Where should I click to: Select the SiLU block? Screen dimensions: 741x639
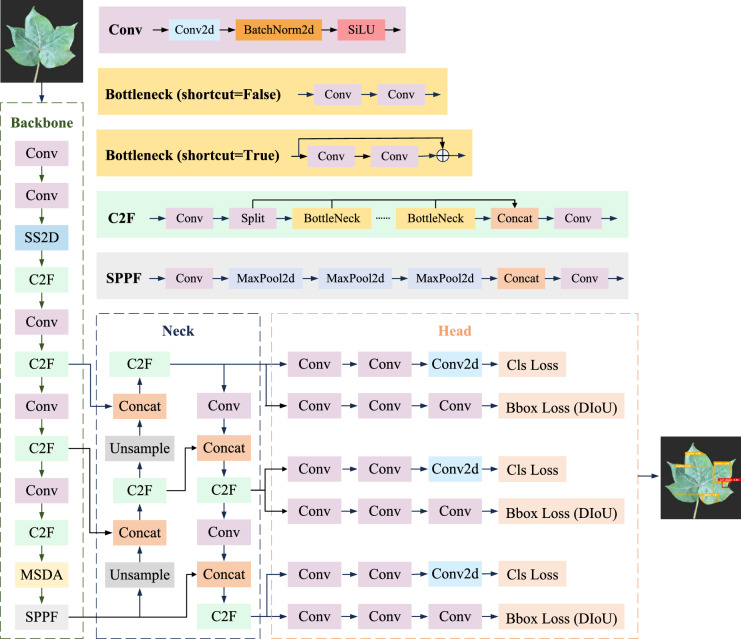click(x=361, y=30)
